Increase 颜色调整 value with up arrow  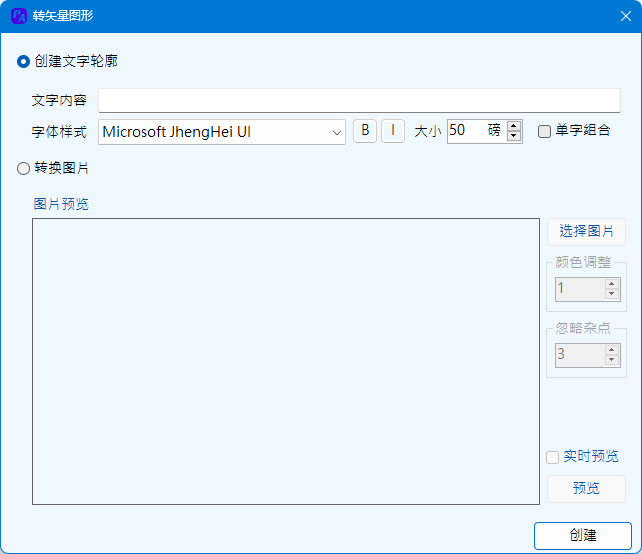[x=612, y=283]
